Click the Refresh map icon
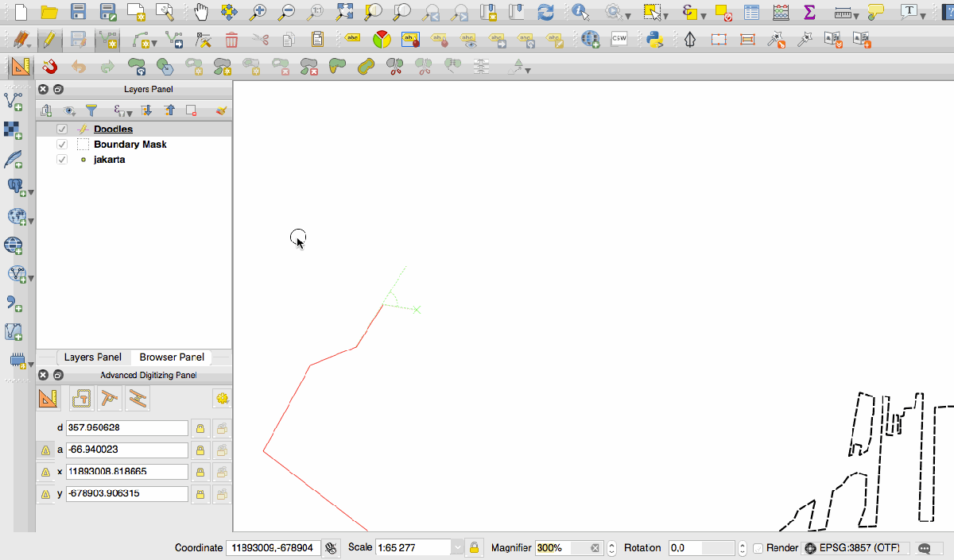Screen dimensions: 954x560 tap(545, 12)
